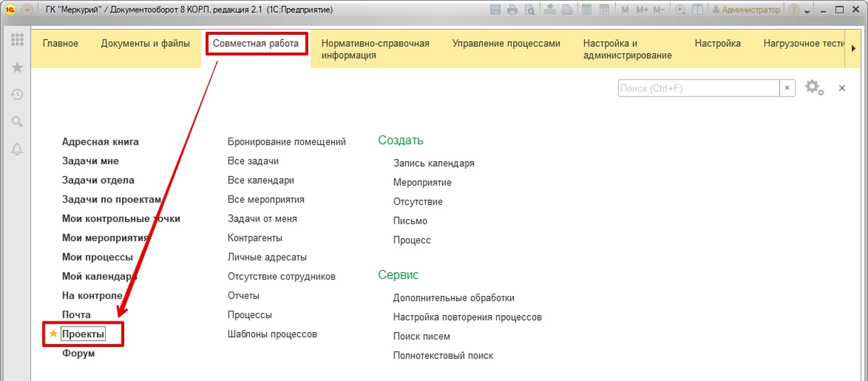Open Мои процессы
The image size is (868, 381).
pos(97,257)
